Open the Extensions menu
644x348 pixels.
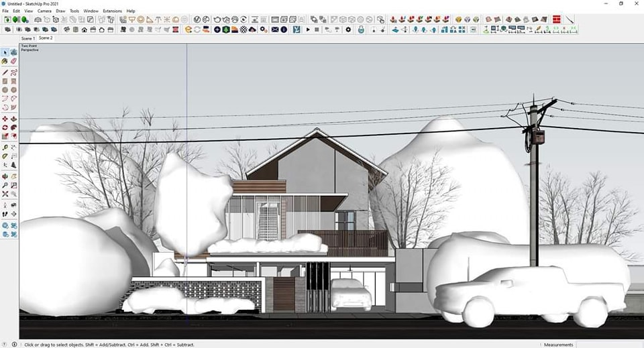coord(112,11)
